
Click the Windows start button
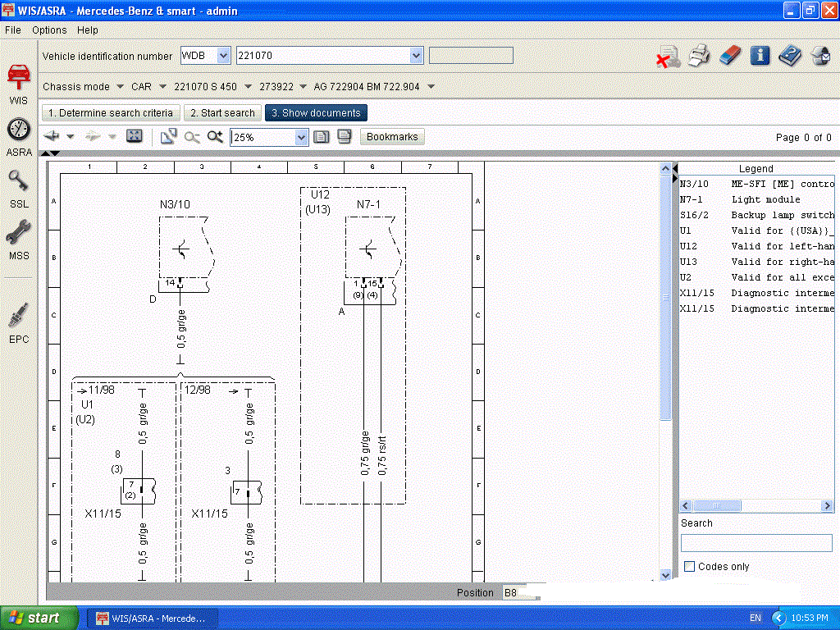(39, 618)
